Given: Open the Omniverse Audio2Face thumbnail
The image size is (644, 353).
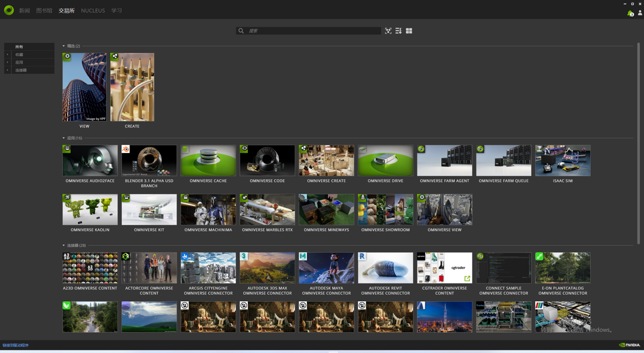Looking at the screenshot, I should (x=90, y=161).
